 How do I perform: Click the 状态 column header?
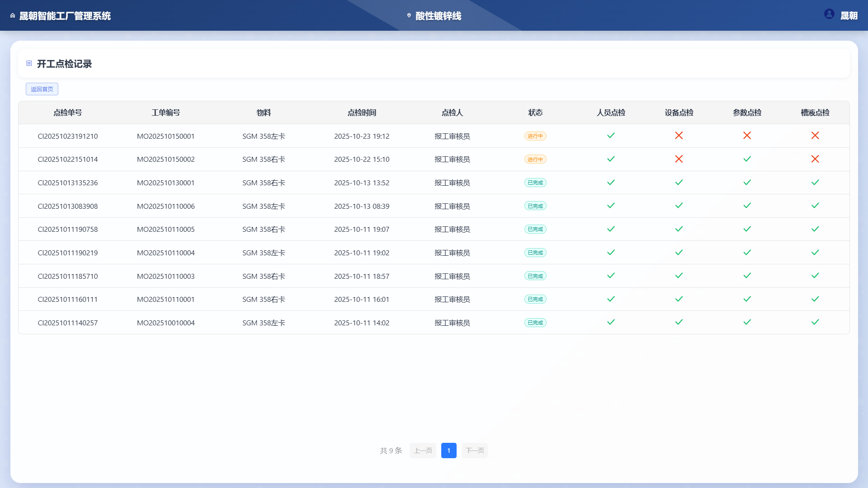(535, 113)
